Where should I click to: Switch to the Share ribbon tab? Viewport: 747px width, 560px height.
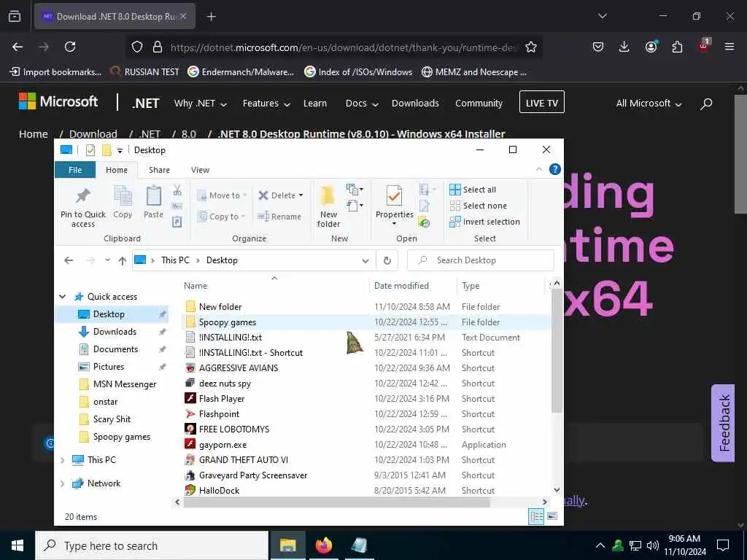tap(159, 170)
